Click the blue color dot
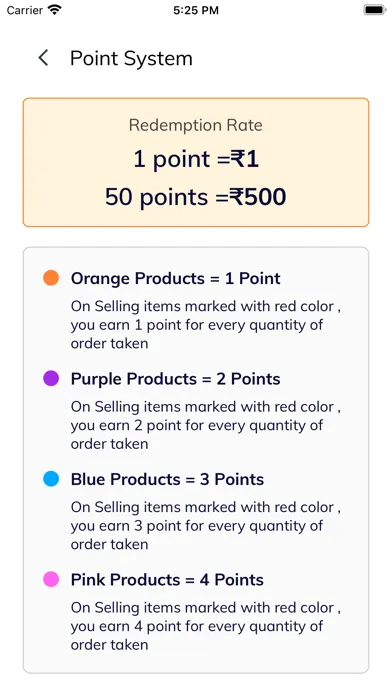Image resolution: width=392 pixels, height=696 pixels. point(51,479)
